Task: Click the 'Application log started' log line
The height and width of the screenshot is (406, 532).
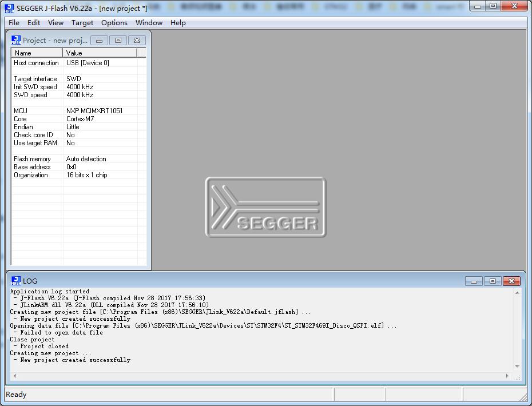Action: [x=50, y=292]
